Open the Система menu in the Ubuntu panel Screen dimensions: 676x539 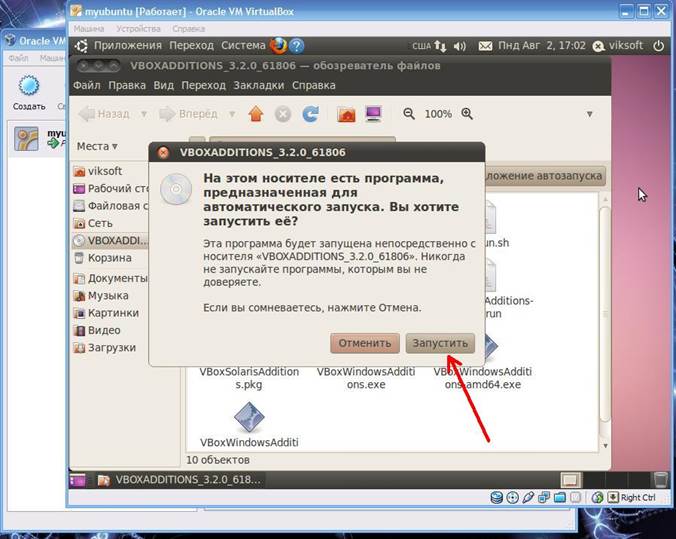[243, 45]
